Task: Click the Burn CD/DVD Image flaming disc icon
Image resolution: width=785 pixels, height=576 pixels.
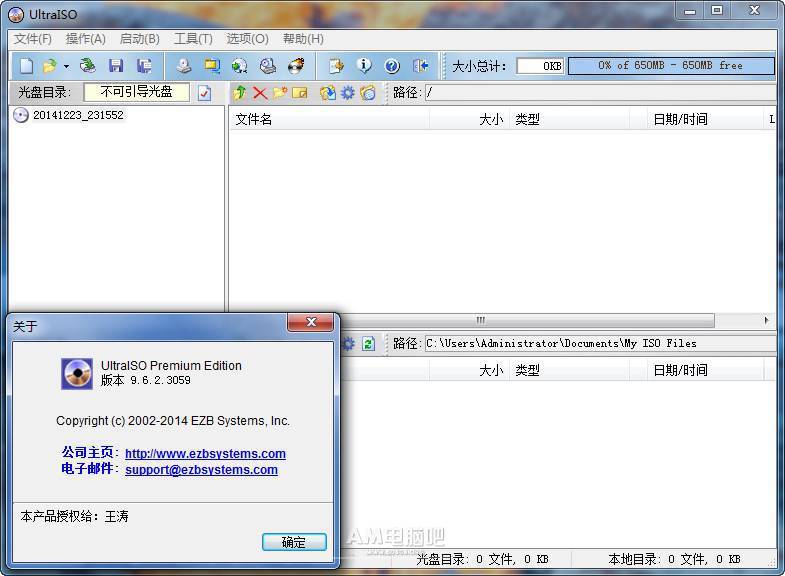Action: (x=296, y=66)
